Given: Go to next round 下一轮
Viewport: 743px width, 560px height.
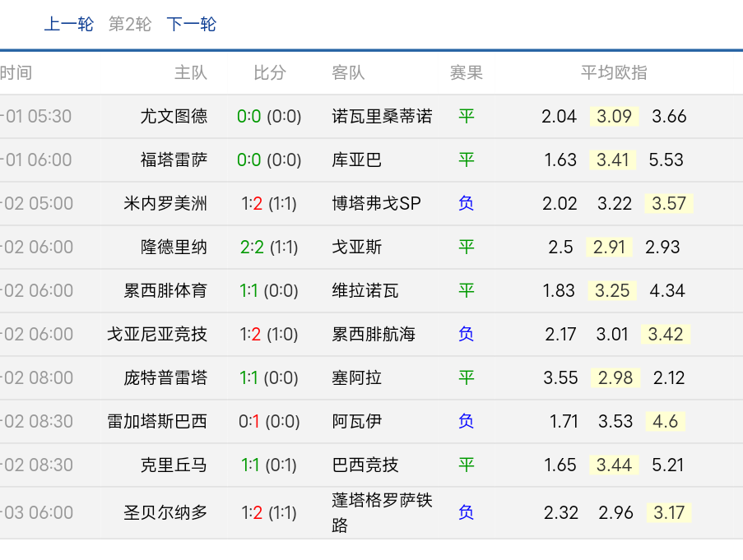Looking at the screenshot, I should coord(191,25).
